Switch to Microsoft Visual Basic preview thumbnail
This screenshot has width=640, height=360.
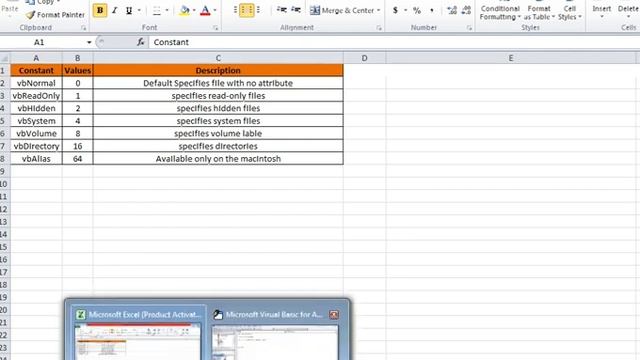276,333
